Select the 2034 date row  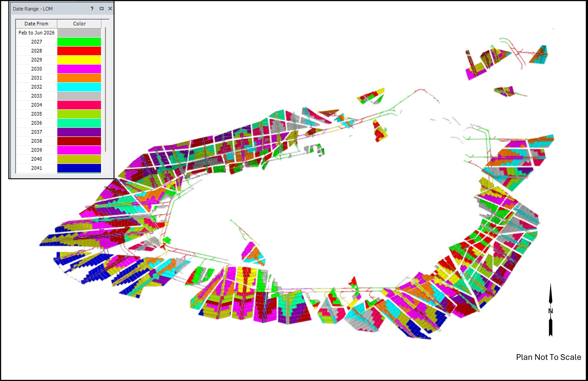click(58, 105)
